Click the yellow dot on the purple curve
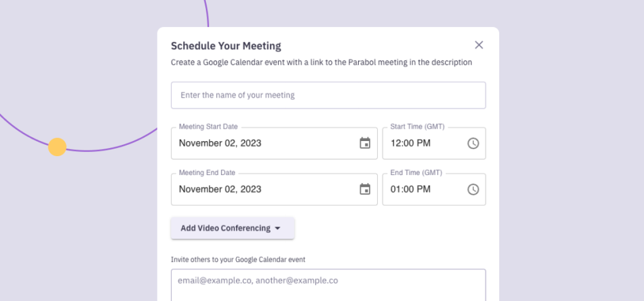 point(57,147)
